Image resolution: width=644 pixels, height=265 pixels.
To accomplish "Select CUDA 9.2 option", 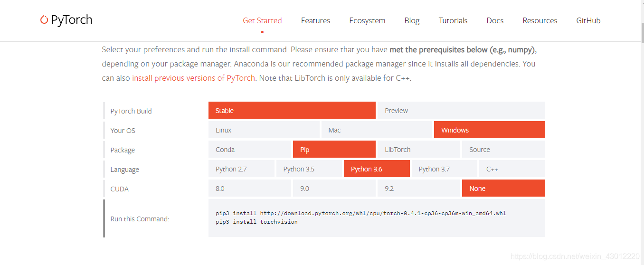I will pyautogui.click(x=418, y=188).
